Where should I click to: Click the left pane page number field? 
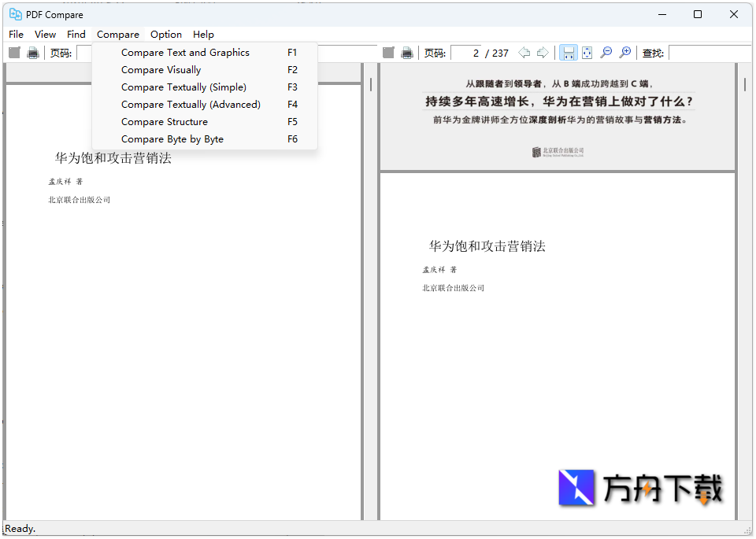coord(84,53)
